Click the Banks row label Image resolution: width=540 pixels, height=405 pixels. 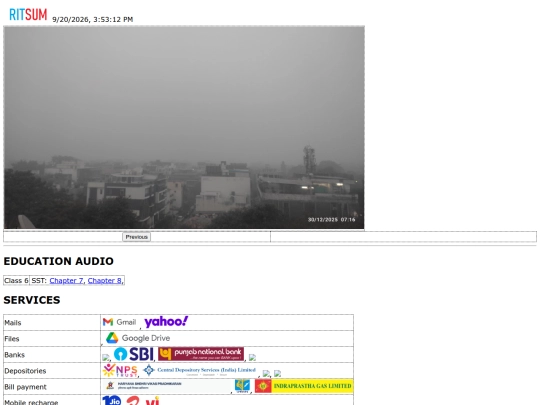point(14,355)
